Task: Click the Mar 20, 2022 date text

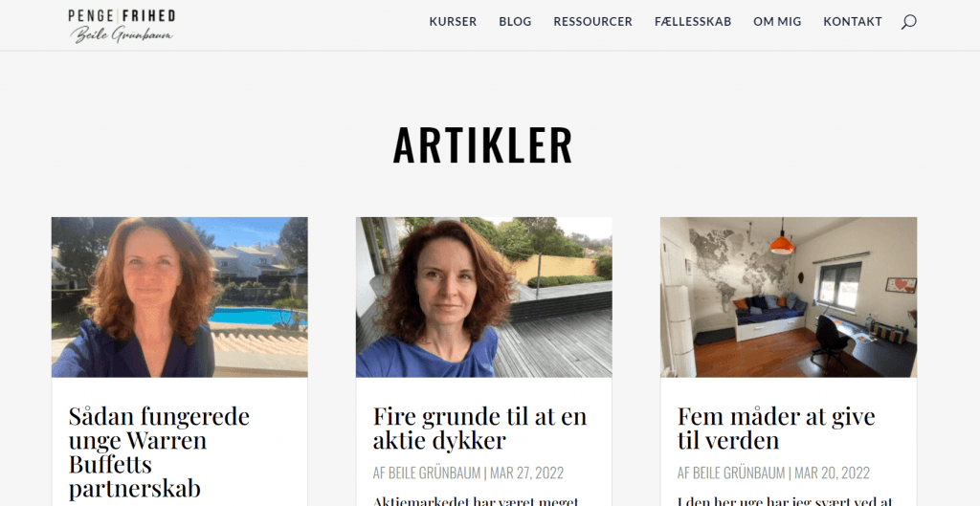Action: click(x=832, y=473)
